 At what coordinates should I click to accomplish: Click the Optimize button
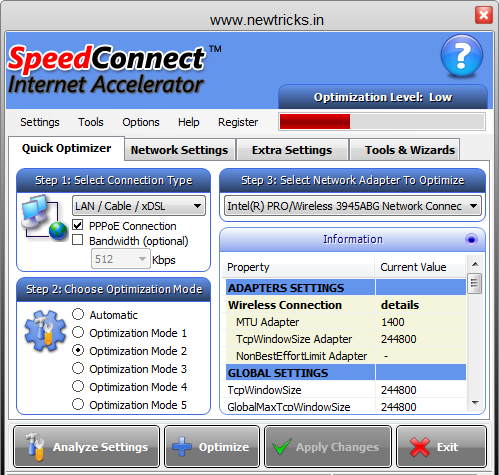(x=212, y=447)
